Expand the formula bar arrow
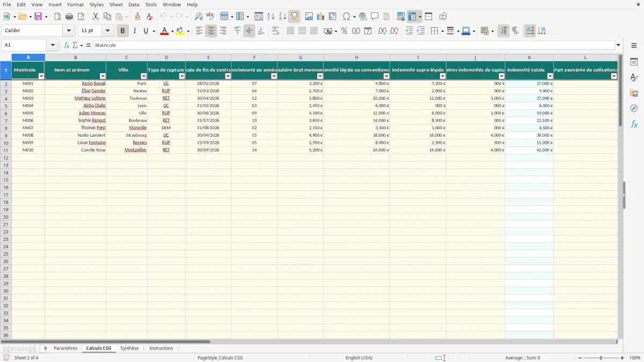Image resolution: width=644 pixels, height=362 pixels. click(618, 45)
